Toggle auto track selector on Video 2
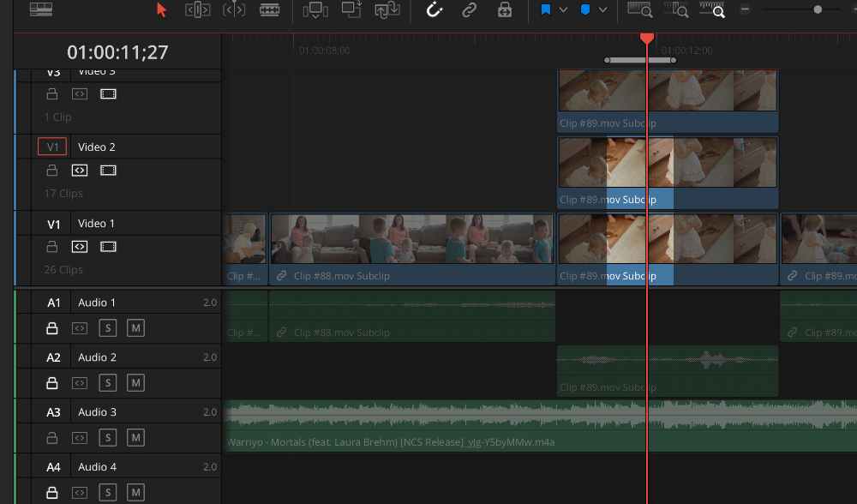The width and height of the screenshot is (857, 504). click(x=80, y=171)
